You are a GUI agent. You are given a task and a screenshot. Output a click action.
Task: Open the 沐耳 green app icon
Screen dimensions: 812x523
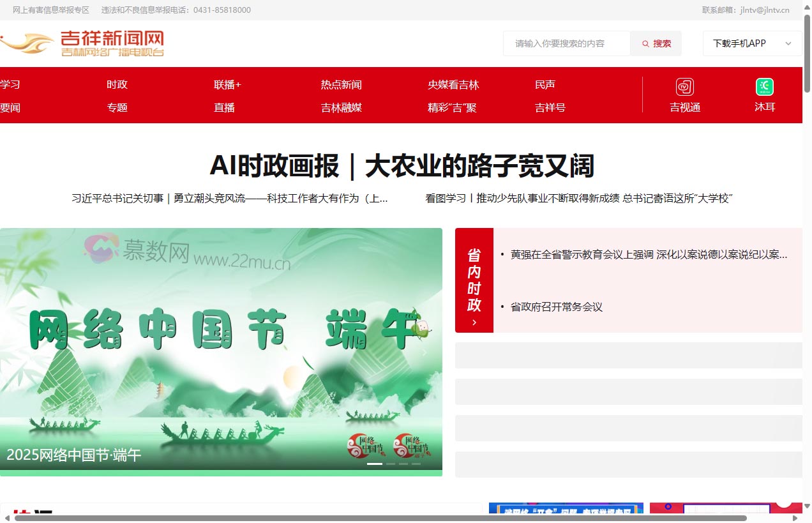pos(764,87)
